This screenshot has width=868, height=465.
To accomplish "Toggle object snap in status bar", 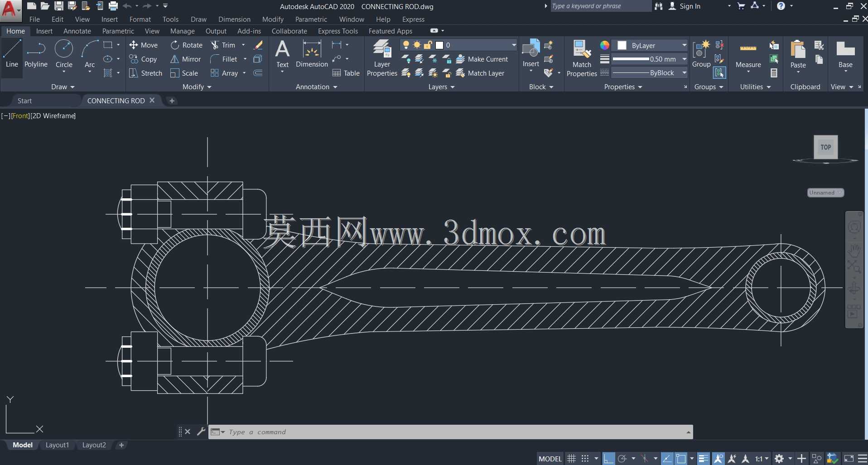I will [681, 459].
